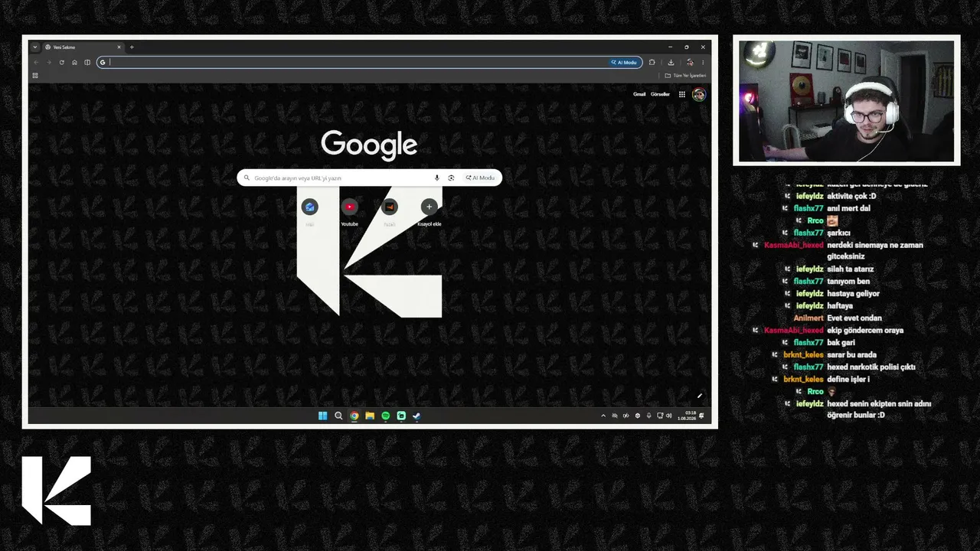The image size is (980, 551).
Task: Go back using the browser back arrow
Action: tap(36, 62)
